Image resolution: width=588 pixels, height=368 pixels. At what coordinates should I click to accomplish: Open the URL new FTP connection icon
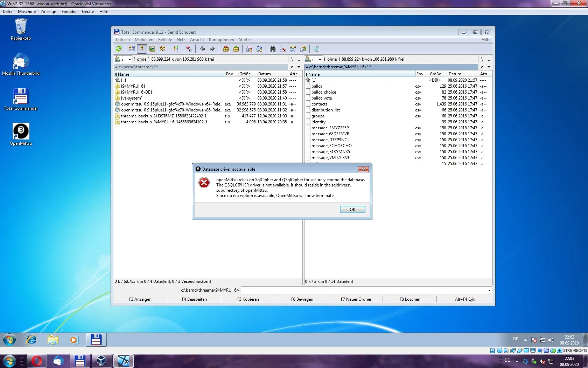pyautogui.click(x=259, y=49)
